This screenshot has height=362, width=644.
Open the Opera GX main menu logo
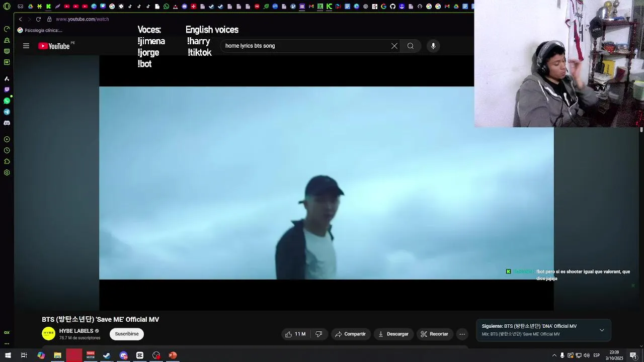pos(7,7)
